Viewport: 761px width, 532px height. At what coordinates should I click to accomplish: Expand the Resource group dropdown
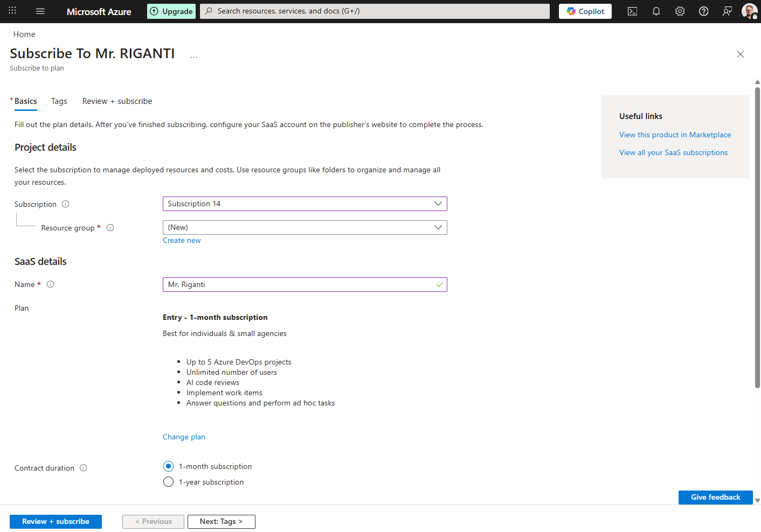(x=305, y=227)
